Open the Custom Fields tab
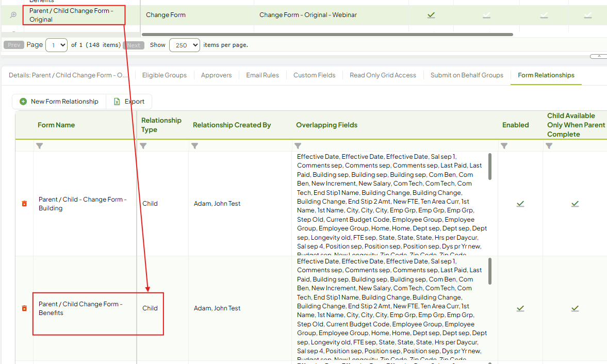Viewport: 607px width, 364px height. 315,75
